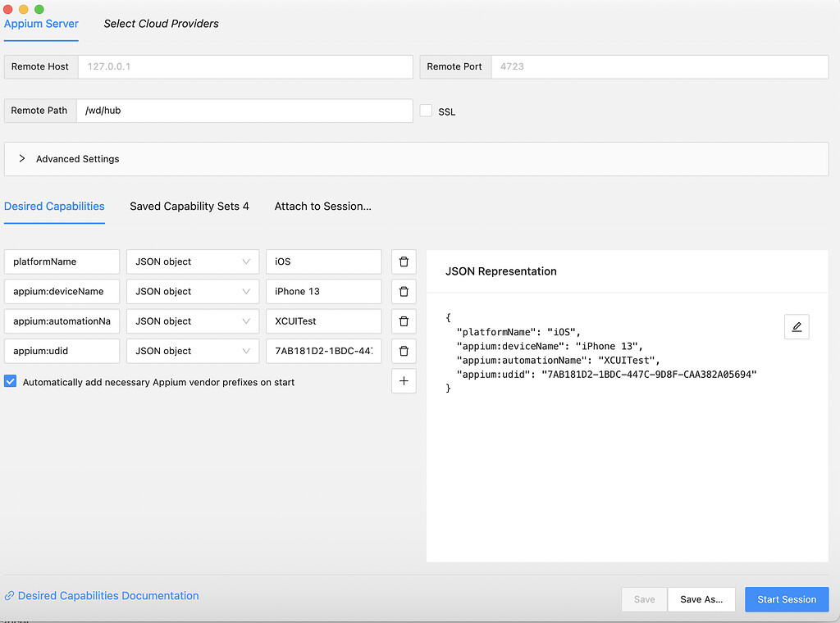Screen dimensions: 840x623
Task: Delete the appium:udid capability row
Action: click(x=403, y=351)
